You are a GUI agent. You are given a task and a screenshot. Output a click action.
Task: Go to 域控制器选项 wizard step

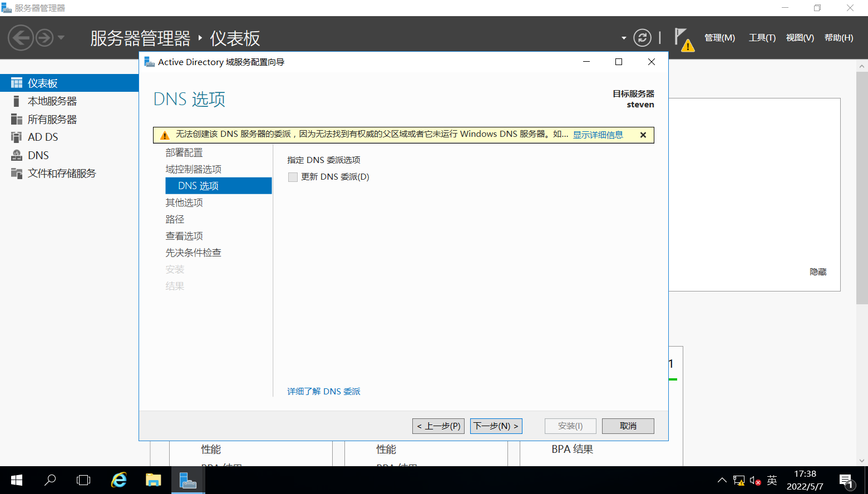(x=194, y=169)
